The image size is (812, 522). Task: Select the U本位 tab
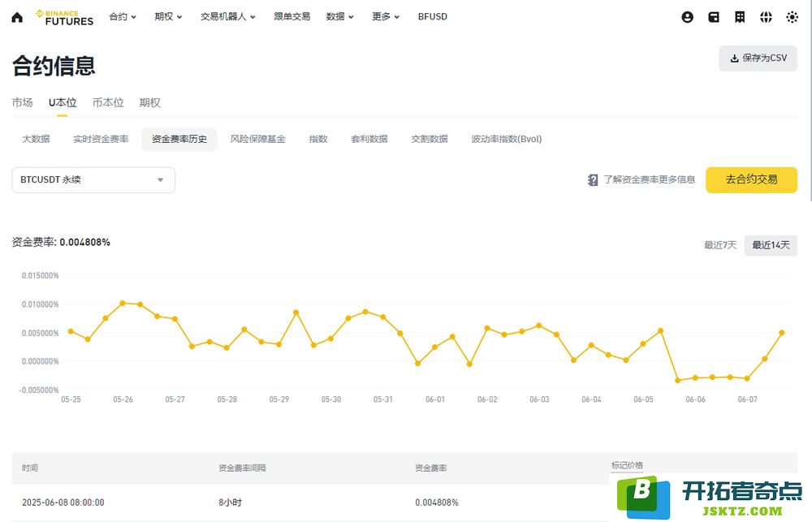click(63, 102)
